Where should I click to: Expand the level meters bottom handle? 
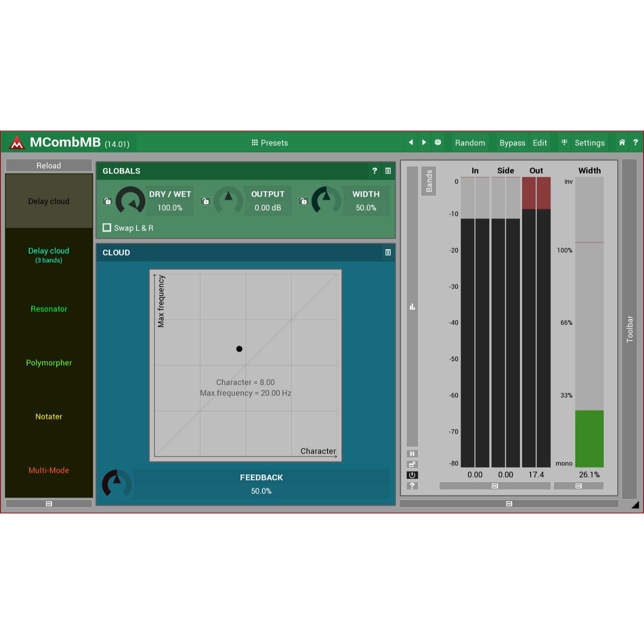[x=495, y=486]
